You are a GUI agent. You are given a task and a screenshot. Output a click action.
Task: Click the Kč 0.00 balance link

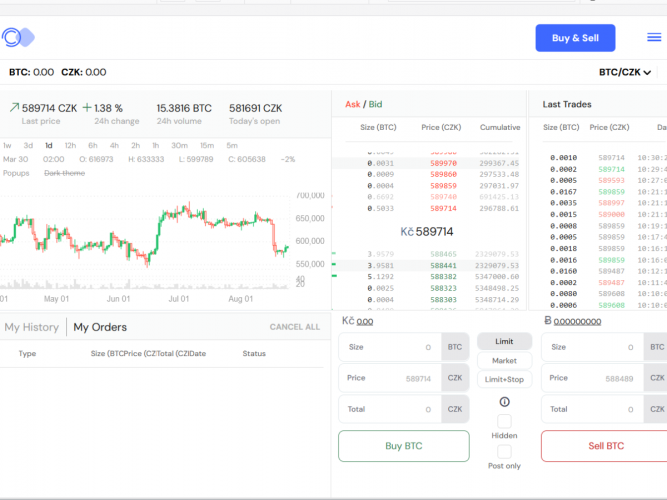coord(365,322)
